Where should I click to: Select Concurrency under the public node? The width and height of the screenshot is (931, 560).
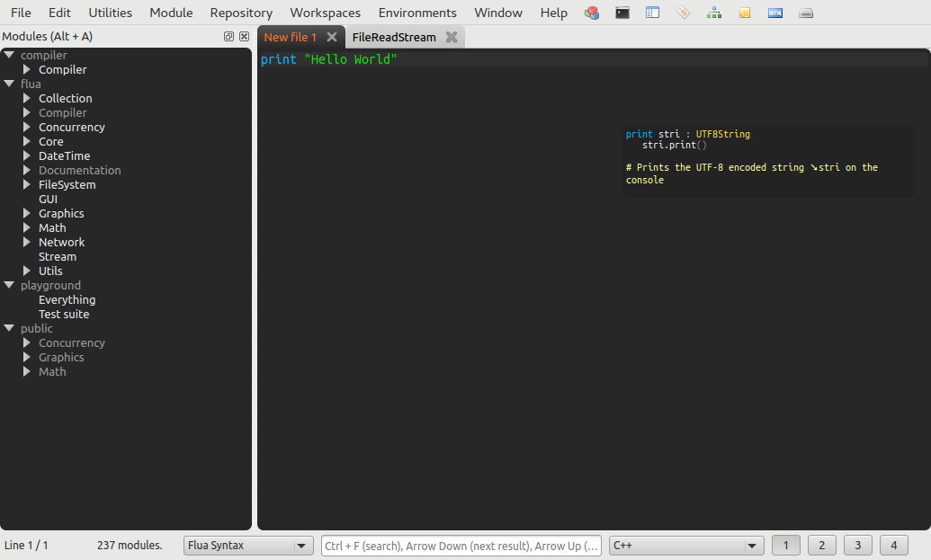[x=72, y=342]
